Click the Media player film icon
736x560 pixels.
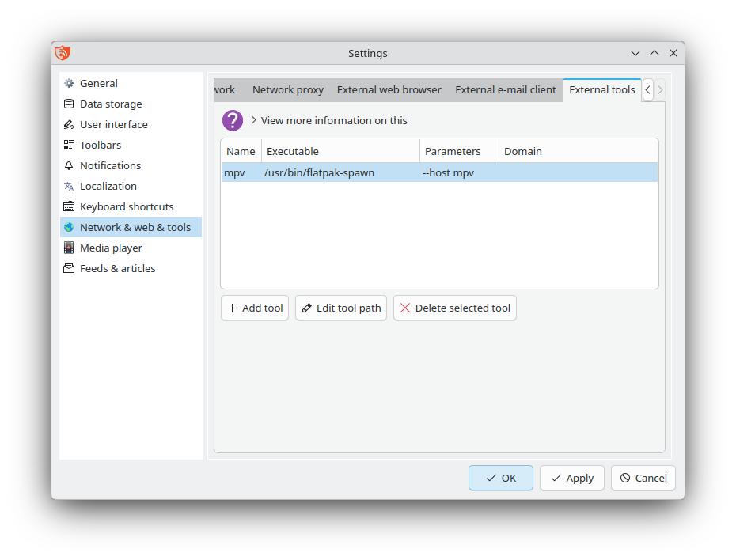[x=69, y=248]
